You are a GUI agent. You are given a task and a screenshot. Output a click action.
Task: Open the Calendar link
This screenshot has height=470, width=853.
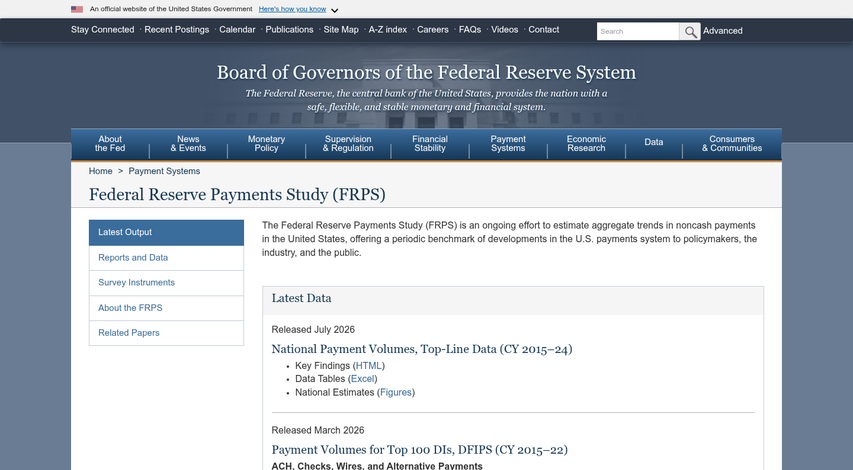(237, 30)
